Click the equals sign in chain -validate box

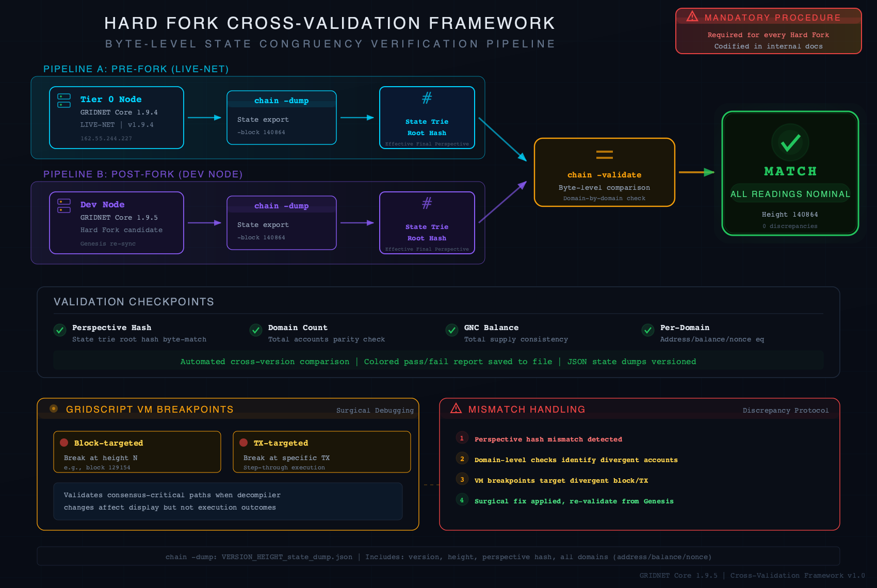point(605,154)
